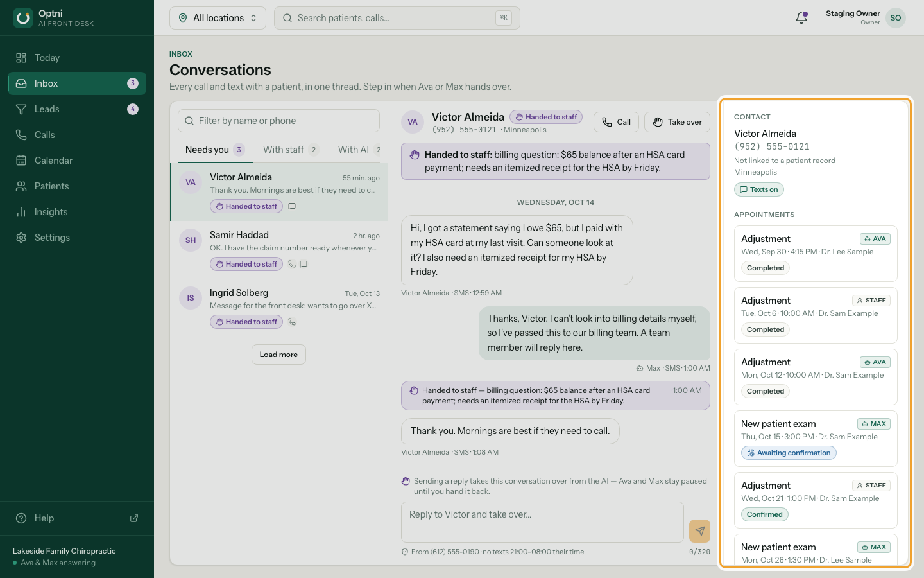Switch to the With staff tab
The width and height of the screenshot is (924, 578).
click(291, 150)
